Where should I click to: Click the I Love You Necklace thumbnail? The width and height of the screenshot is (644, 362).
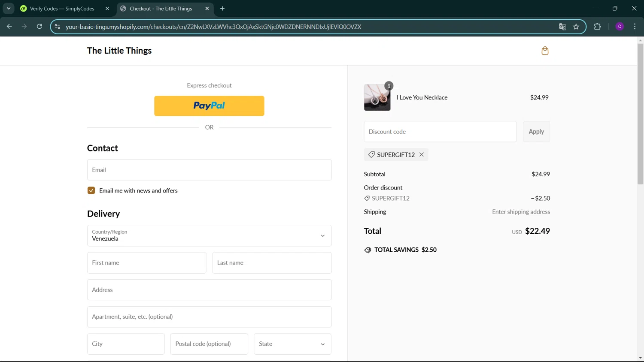377,97
